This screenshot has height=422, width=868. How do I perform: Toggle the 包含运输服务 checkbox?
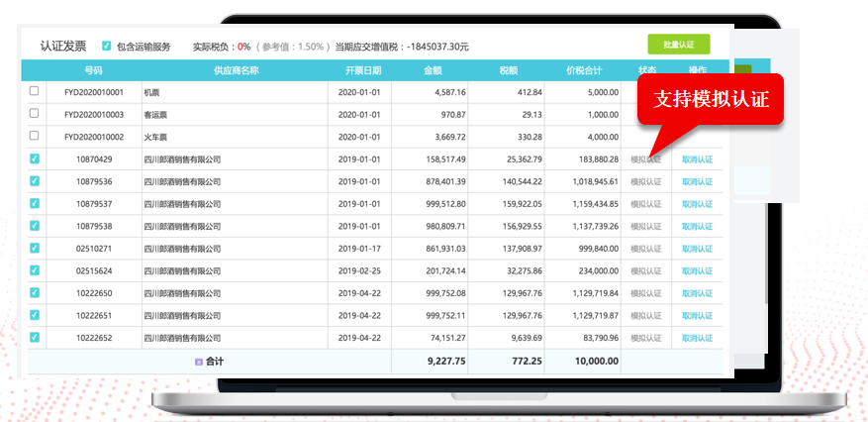click(107, 46)
